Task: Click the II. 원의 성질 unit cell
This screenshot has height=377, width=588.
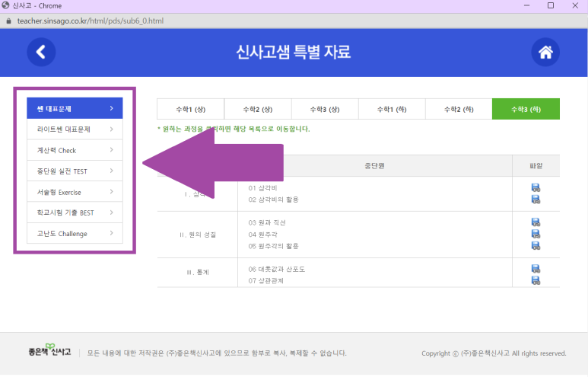Action: click(198, 235)
